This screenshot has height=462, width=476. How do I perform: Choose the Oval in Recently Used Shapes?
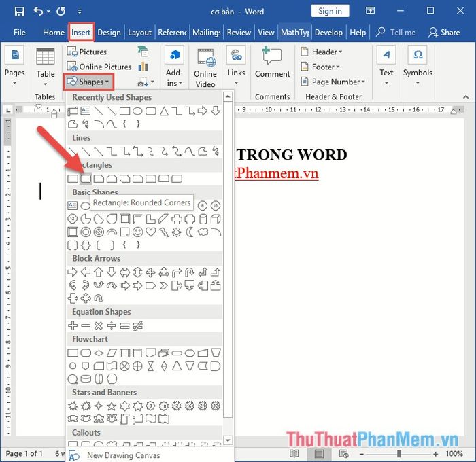click(138, 111)
